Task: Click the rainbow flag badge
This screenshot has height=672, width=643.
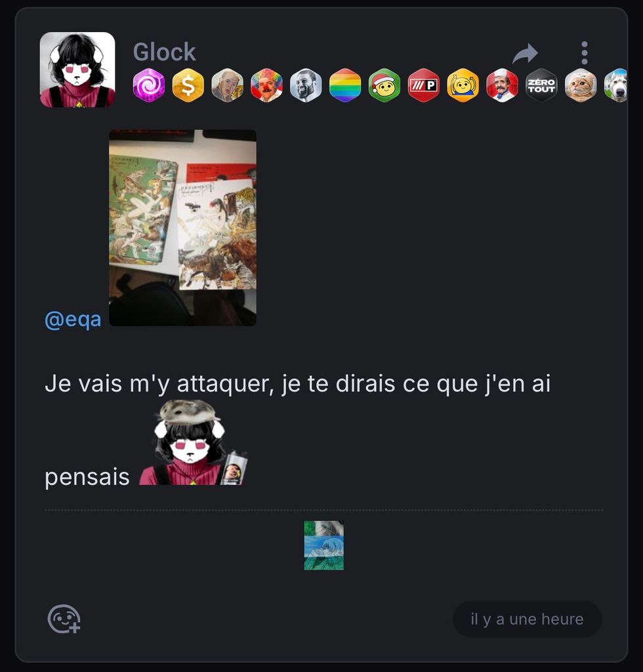Action: [x=345, y=85]
